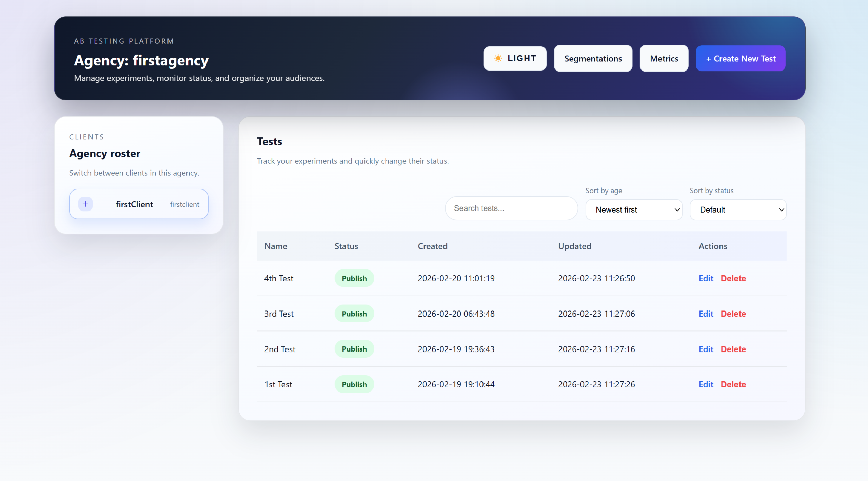Click the Publish badge for 1st Test
Viewport: 868px width, 481px height.
tap(354, 384)
